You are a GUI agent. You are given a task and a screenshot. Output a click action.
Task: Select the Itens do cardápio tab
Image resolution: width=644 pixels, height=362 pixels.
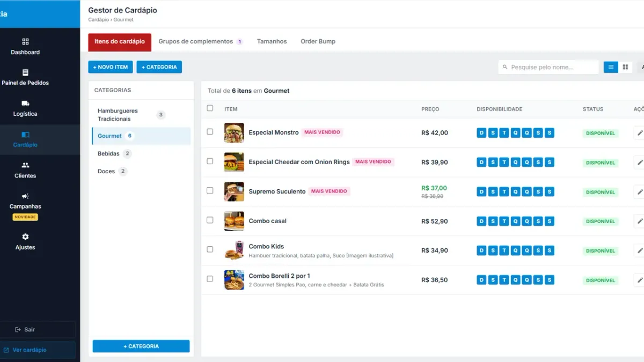(x=120, y=42)
